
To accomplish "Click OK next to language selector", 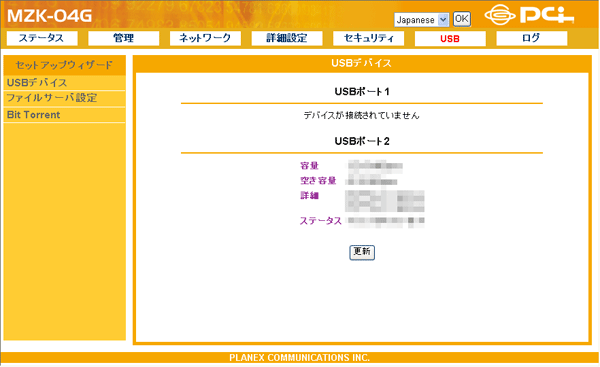I will pos(462,19).
